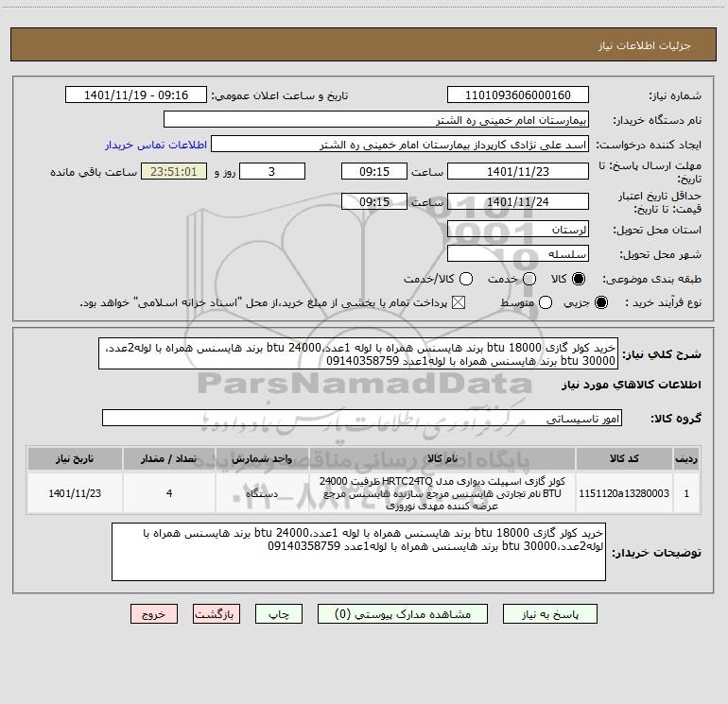The image size is (728, 704).
Task: Click the ایجاد کننده درخواست field
Action: pos(400,145)
